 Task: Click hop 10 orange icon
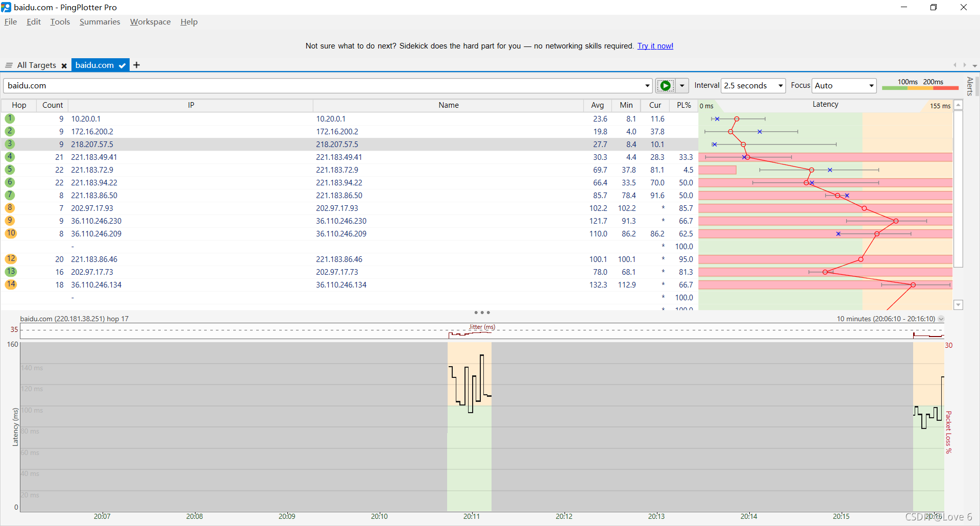tap(11, 233)
